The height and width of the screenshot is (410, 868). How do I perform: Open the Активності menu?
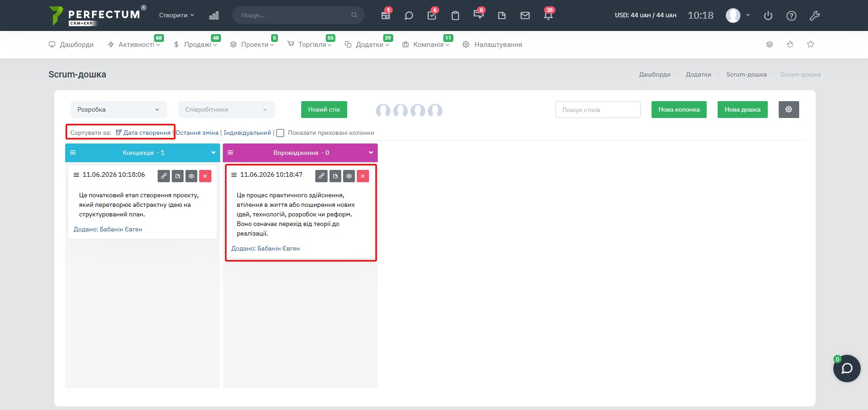click(x=134, y=44)
